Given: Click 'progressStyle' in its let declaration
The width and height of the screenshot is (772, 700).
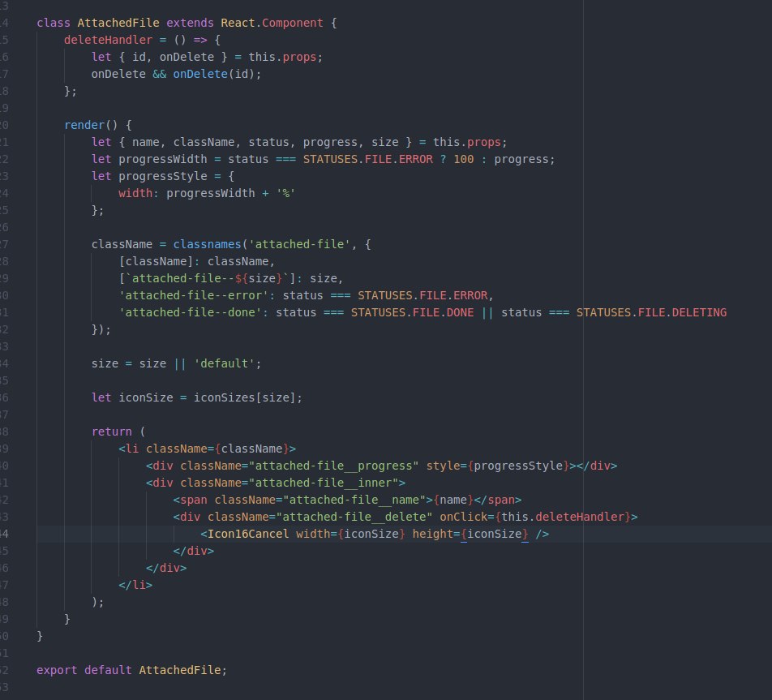Looking at the screenshot, I should 162,176.
